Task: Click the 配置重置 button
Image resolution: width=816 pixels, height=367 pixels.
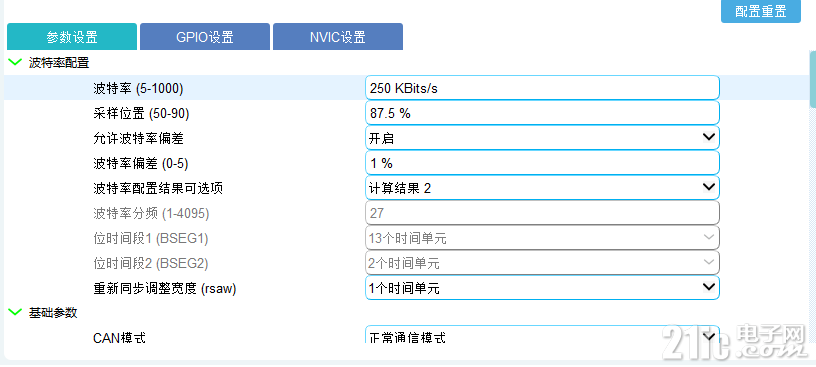Action: point(760,12)
